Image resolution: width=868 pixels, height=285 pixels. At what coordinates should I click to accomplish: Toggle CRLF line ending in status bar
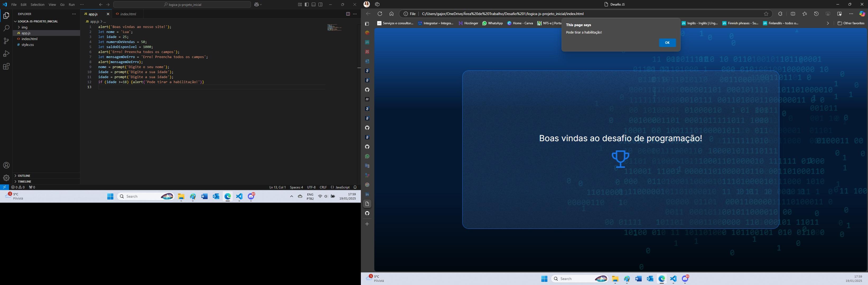[323, 187]
